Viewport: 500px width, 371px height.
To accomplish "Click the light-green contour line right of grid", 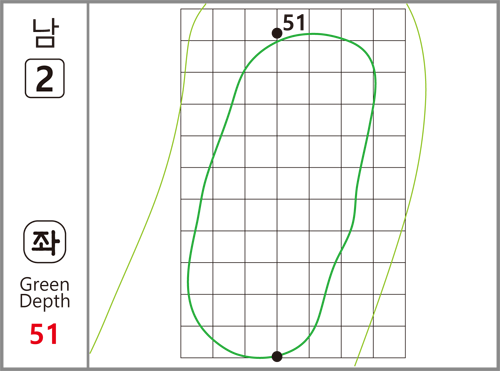I will coord(406,217).
